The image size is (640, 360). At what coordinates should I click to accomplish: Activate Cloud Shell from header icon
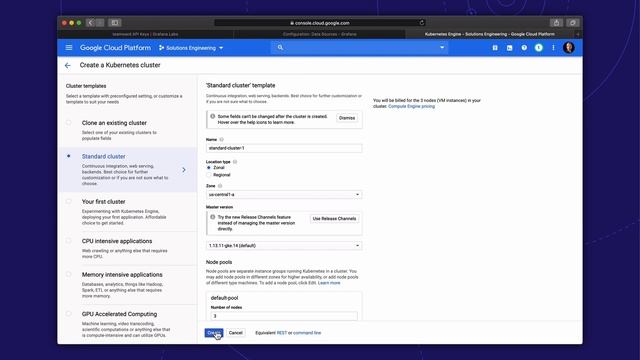[x=509, y=48]
